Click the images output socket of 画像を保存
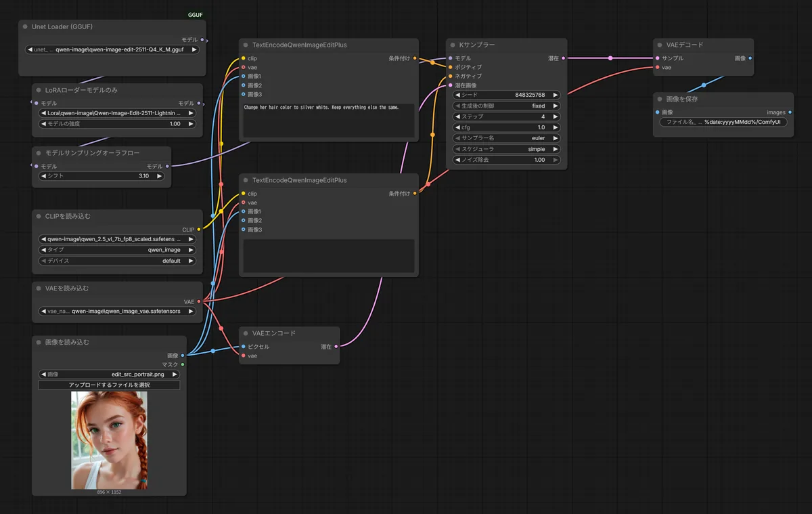 tap(790, 112)
